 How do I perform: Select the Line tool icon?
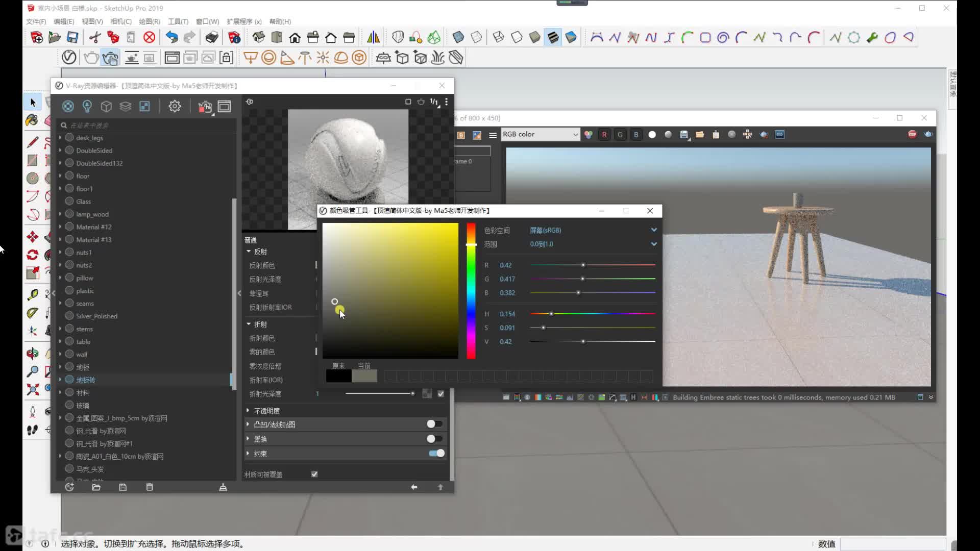pos(32,139)
